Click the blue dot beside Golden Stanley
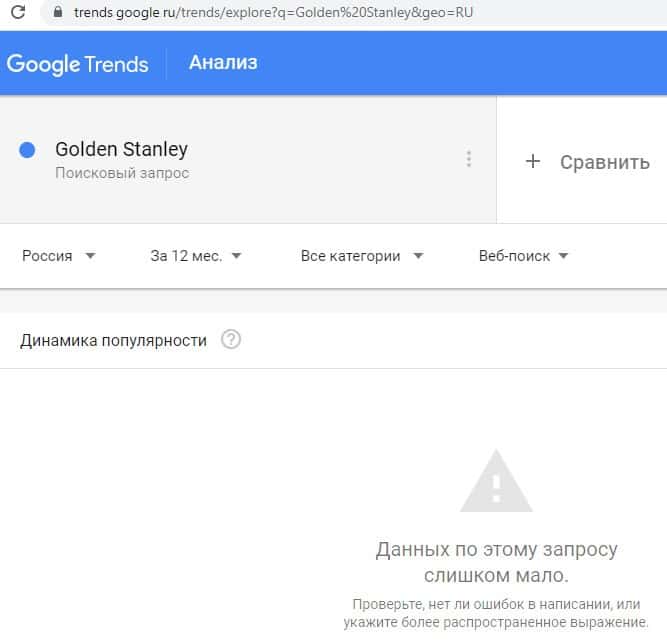The image size is (667, 641). [x=28, y=150]
